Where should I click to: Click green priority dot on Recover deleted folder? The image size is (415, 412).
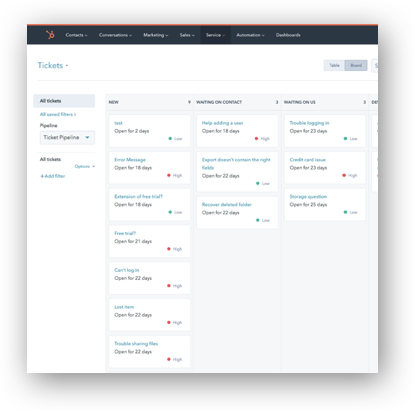pos(258,220)
